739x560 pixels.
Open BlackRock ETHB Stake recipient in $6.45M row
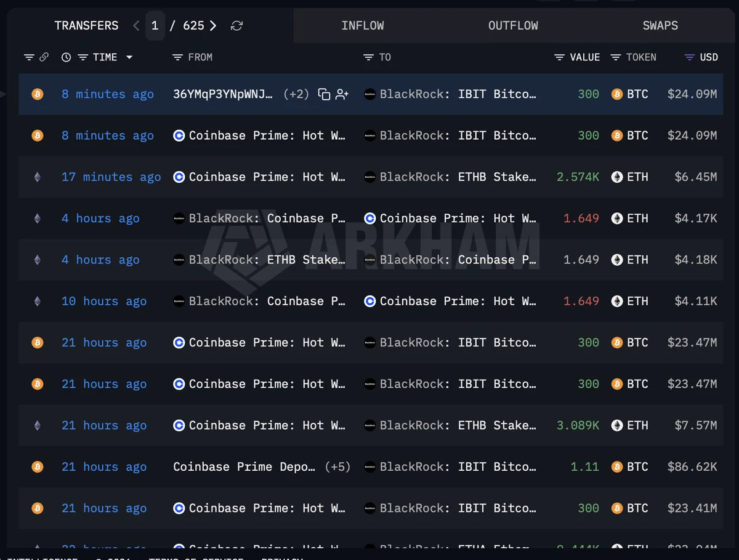pyautogui.click(x=458, y=177)
